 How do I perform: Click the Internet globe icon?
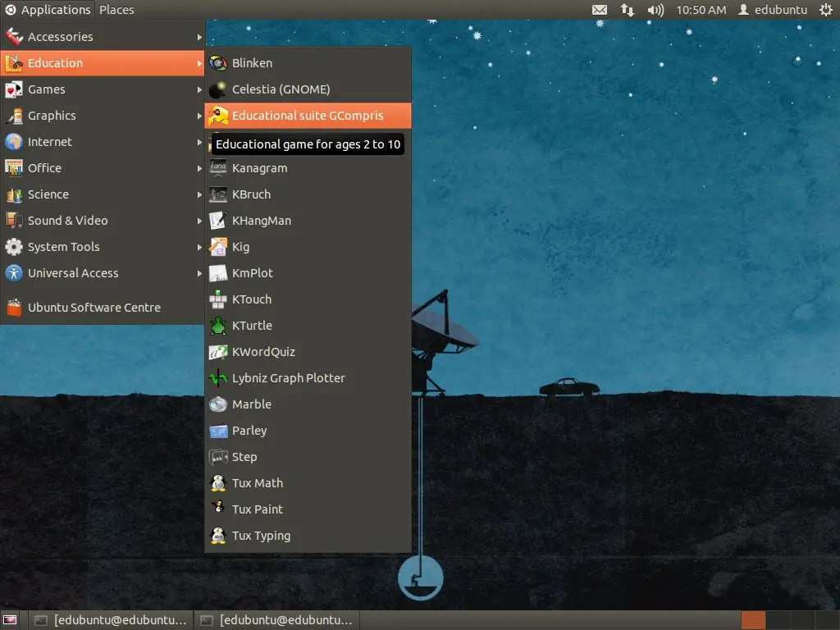[x=14, y=142]
